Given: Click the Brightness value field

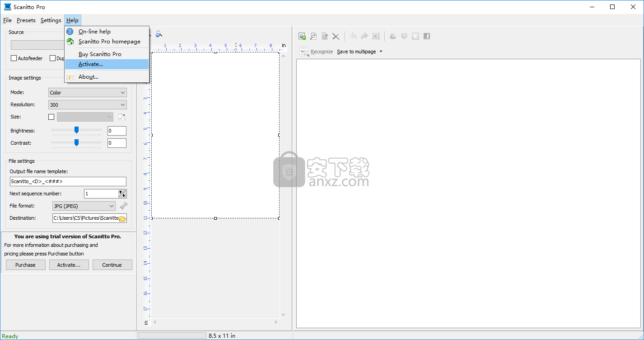Looking at the screenshot, I should coord(117,131).
